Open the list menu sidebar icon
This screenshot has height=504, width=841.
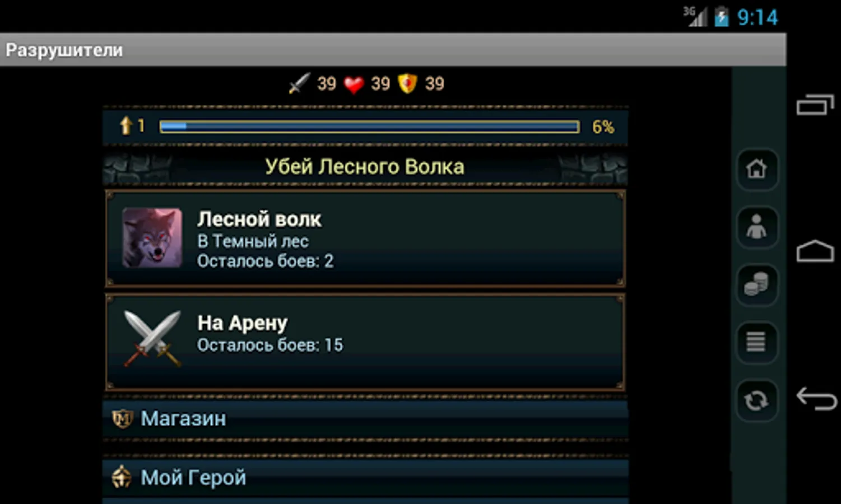coord(756,342)
